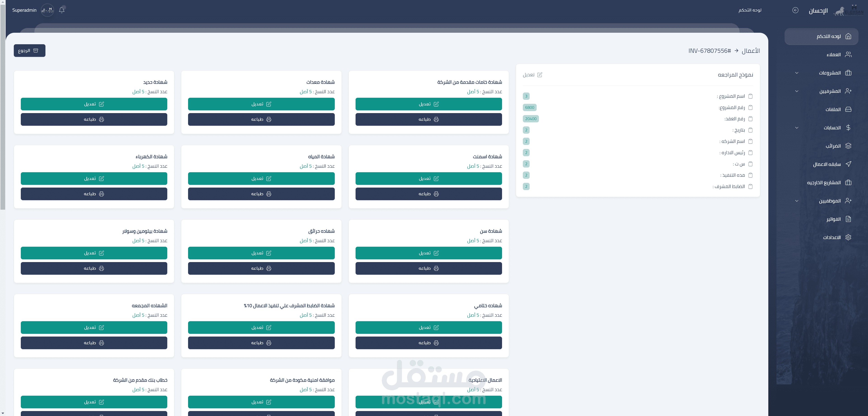Click the الفواتير document icon

point(848,219)
